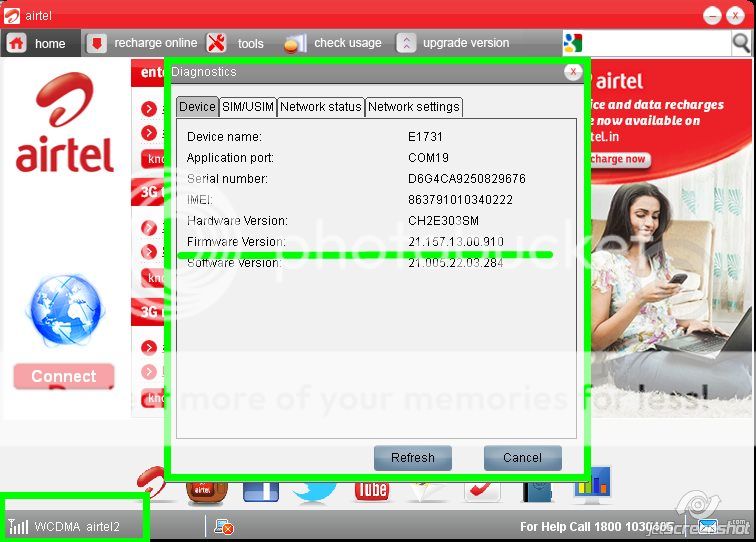Click the disconnected network status icon

tap(224, 527)
